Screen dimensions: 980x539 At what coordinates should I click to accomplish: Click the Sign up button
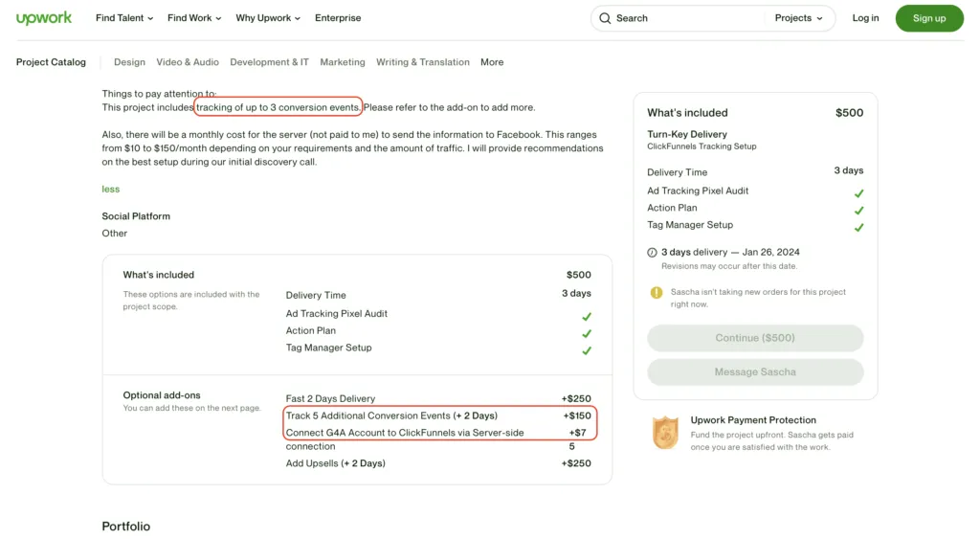[x=929, y=18]
